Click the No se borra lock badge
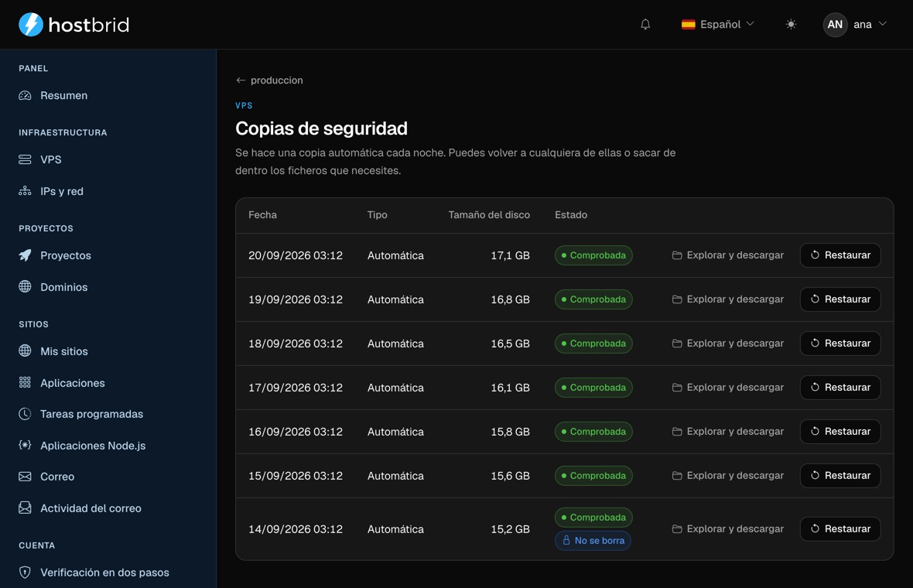 click(593, 540)
